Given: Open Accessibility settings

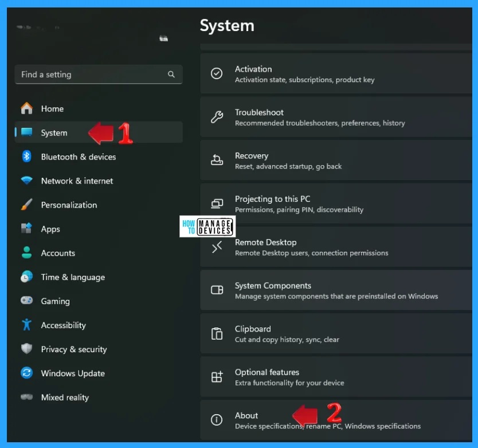Looking at the screenshot, I should 99,325.
